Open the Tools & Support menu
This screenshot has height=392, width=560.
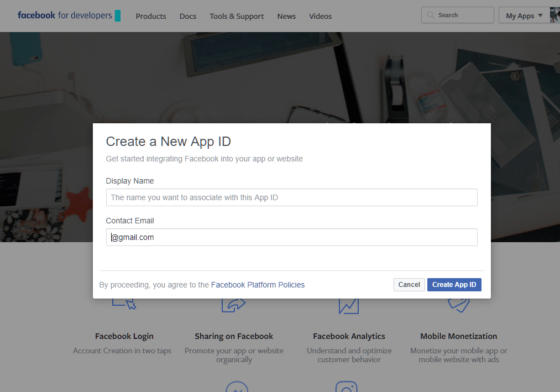click(237, 16)
